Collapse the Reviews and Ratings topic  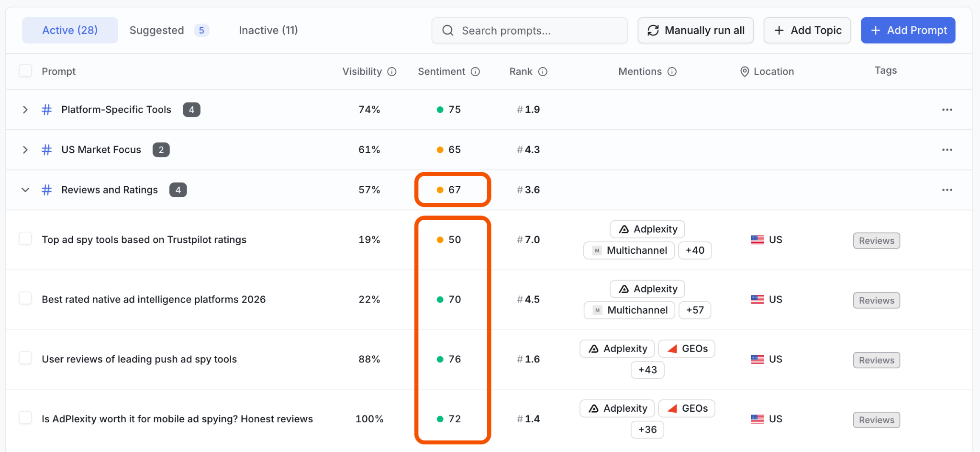25,190
